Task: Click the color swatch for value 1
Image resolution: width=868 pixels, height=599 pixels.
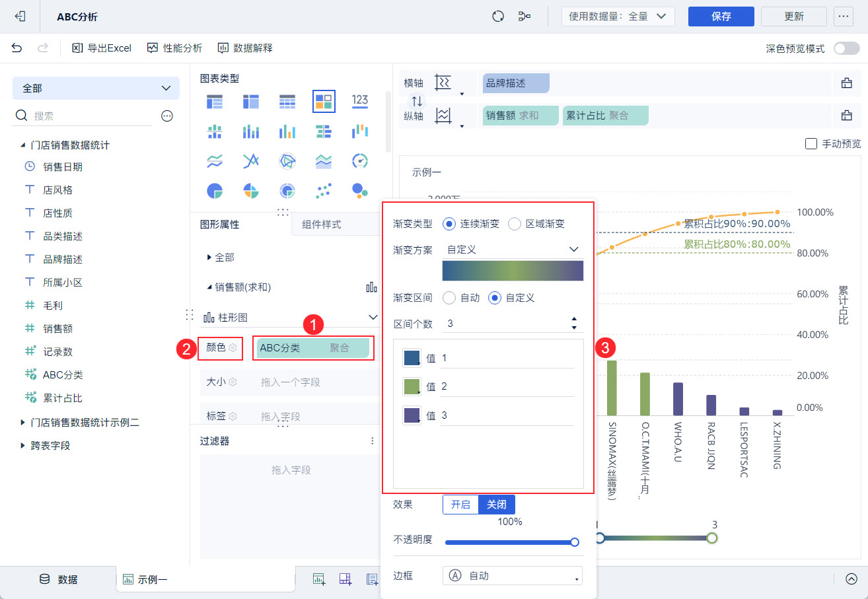Action: coord(412,358)
